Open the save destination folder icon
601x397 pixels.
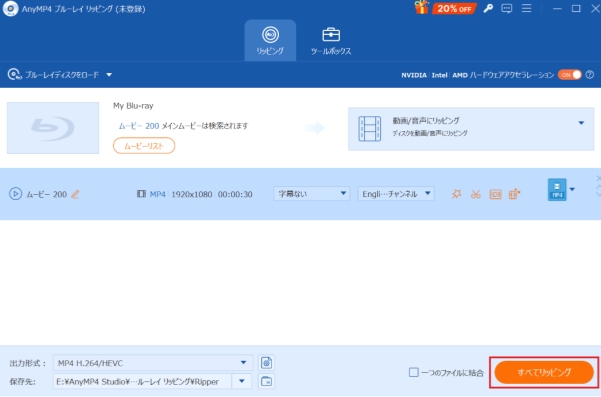coord(266,381)
